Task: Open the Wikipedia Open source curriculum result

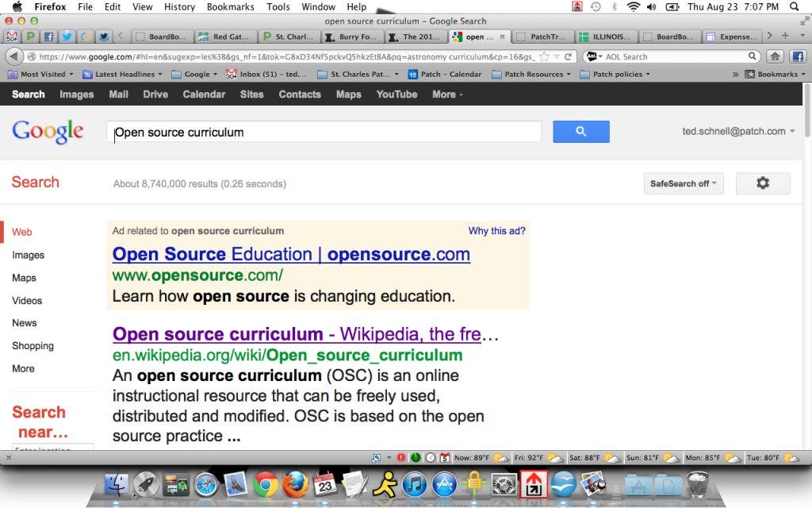Action: pyautogui.click(x=297, y=334)
